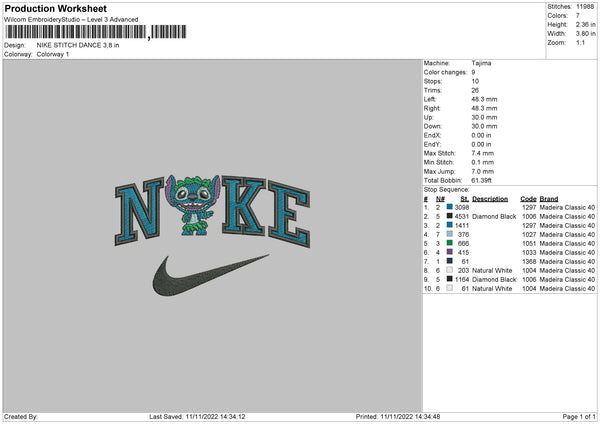Viewport: 600px width, 424px height.
Task: Select the Zoom value 1:1
Action: click(580, 42)
